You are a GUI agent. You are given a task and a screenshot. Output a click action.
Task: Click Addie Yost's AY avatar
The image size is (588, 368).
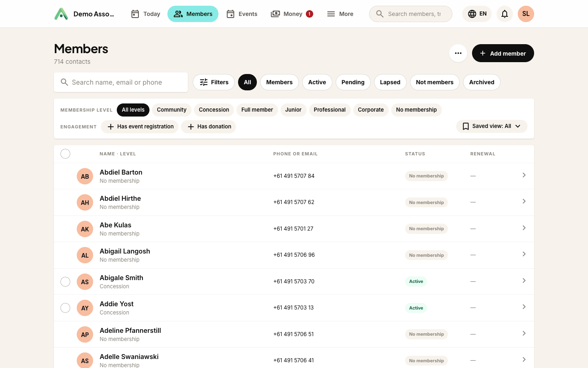tap(85, 308)
